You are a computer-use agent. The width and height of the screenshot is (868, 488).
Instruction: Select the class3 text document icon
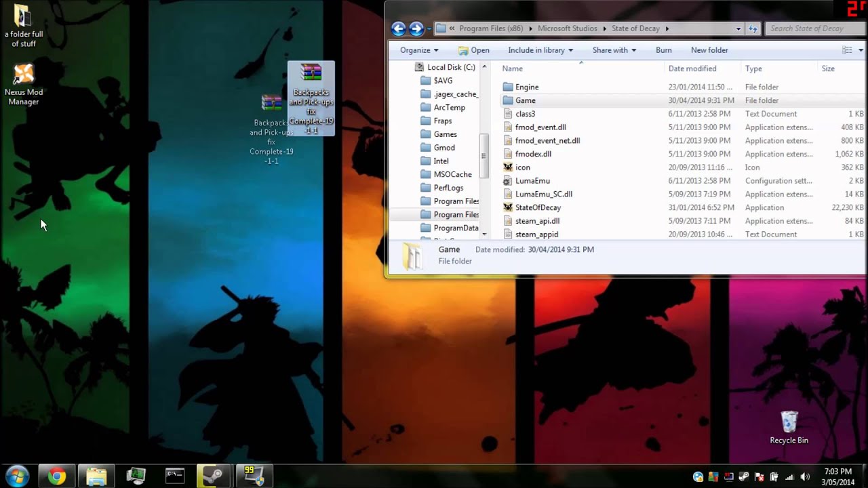508,114
